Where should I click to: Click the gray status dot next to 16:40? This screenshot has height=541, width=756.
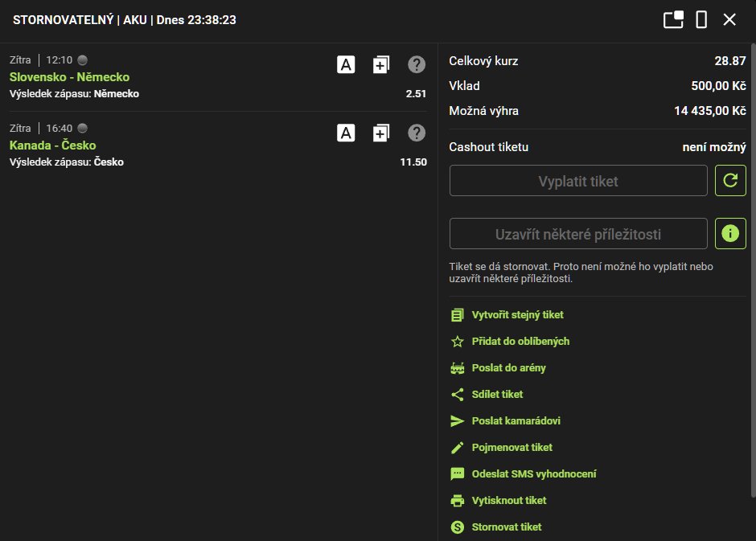pos(83,128)
